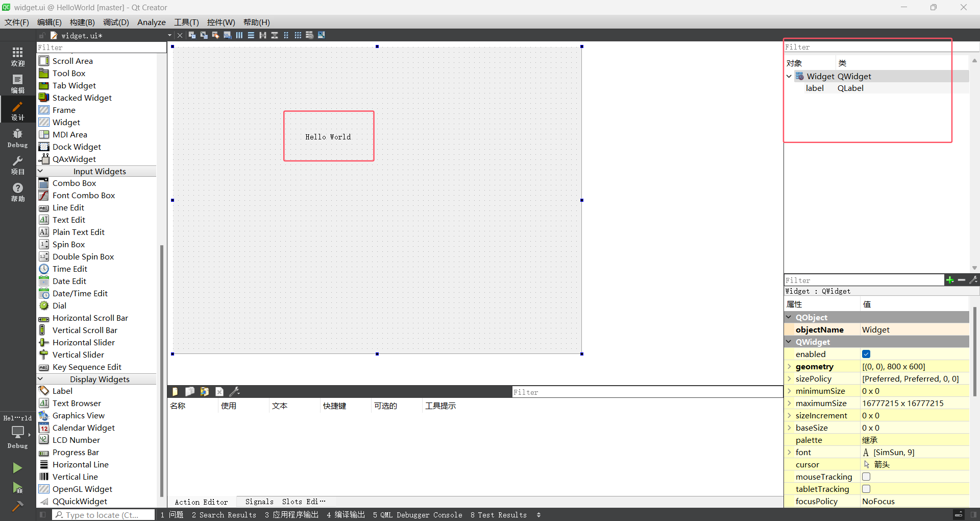Viewport: 980px width, 521px height.
Task: Click the green Run button
Action: pyautogui.click(x=17, y=468)
